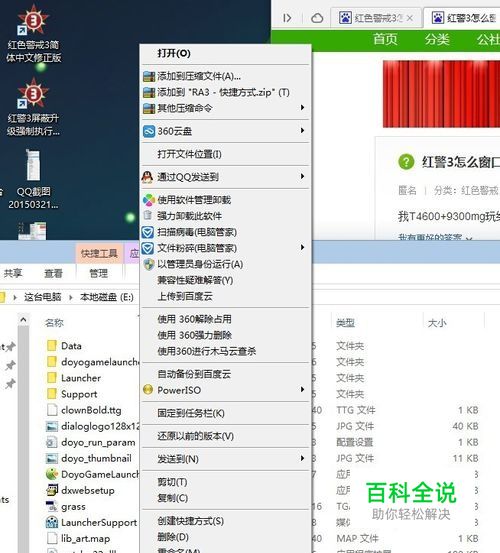
Task: Expand the 360云盘 submenu arrow
Action: pos(302,130)
